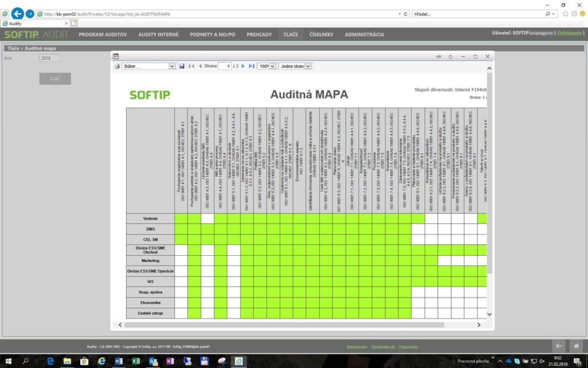588x368 pixels.
Task: Switch to the ČÍSELNÍKY menu
Action: click(x=320, y=33)
